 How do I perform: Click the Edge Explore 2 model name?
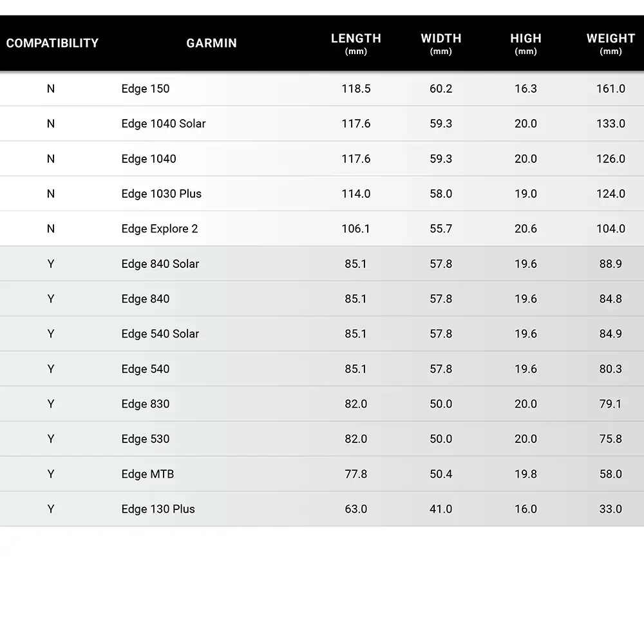click(x=160, y=229)
